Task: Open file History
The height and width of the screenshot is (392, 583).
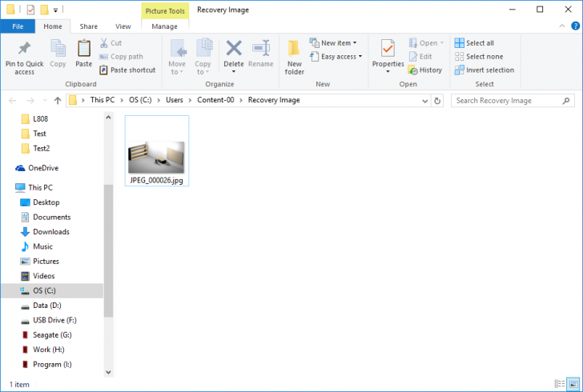Action: pos(425,70)
